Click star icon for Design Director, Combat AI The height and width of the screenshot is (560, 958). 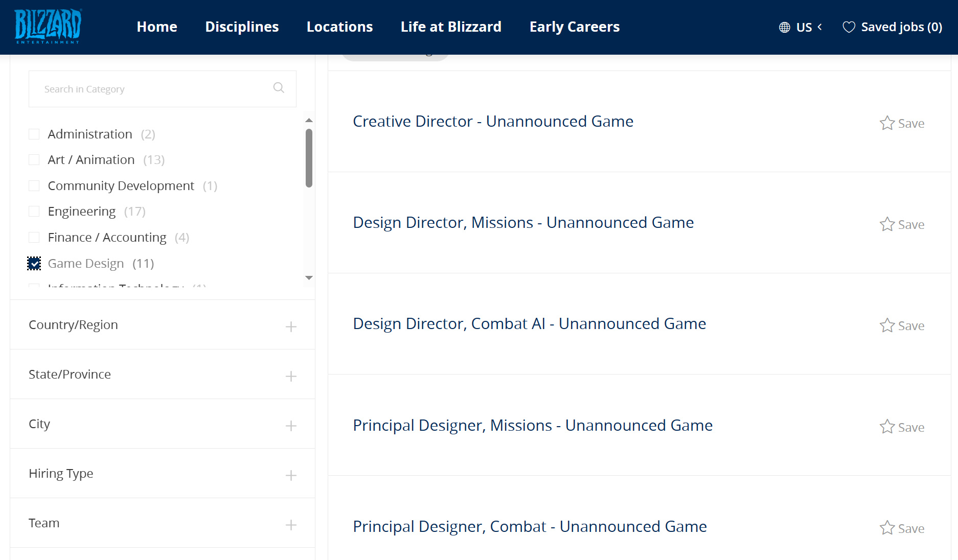tap(887, 325)
